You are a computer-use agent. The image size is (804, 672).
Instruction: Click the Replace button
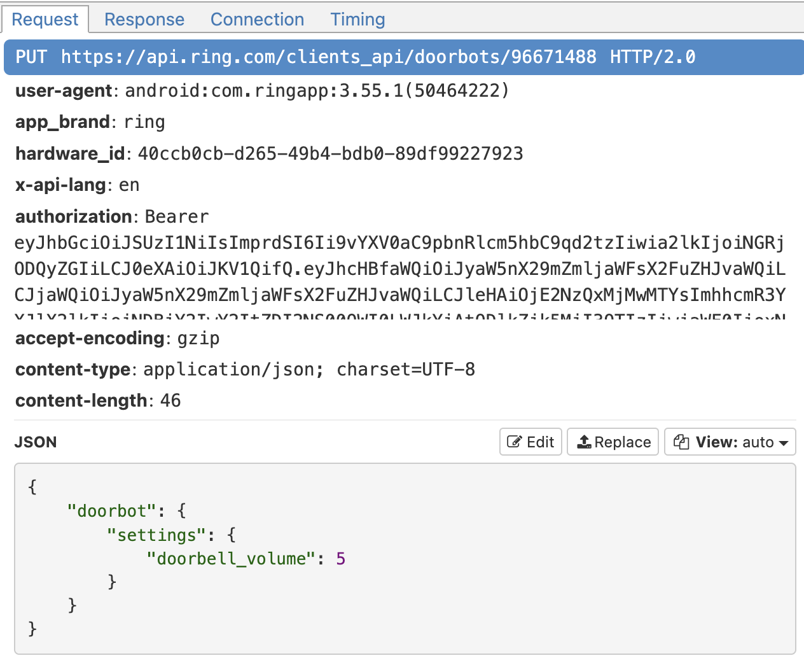coord(614,442)
